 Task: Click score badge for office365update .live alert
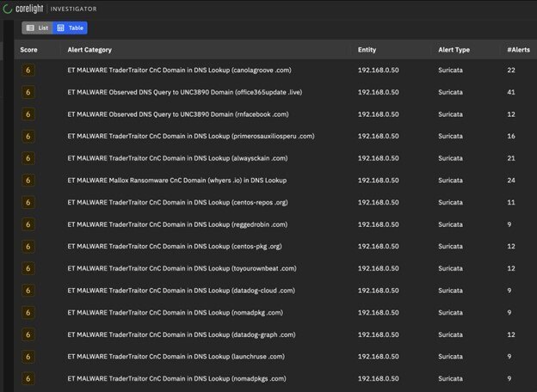pyautogui.click(x=28, y=91)
